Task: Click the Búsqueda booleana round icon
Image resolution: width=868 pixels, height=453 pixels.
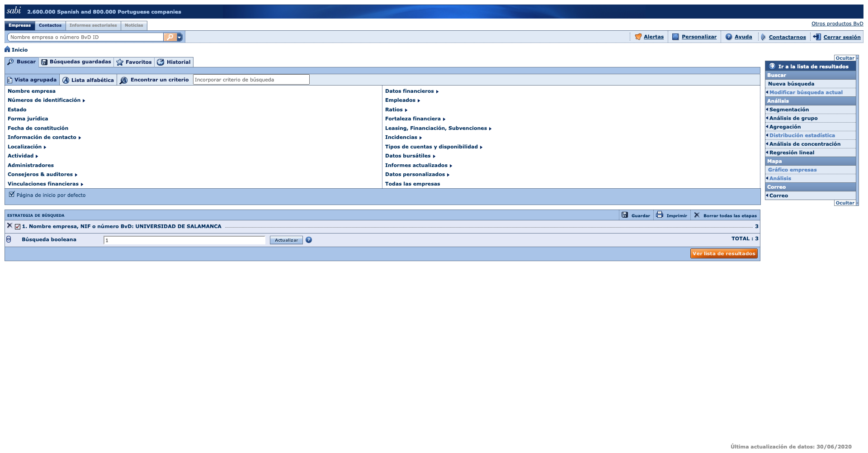Action: [x=9, y=239]
